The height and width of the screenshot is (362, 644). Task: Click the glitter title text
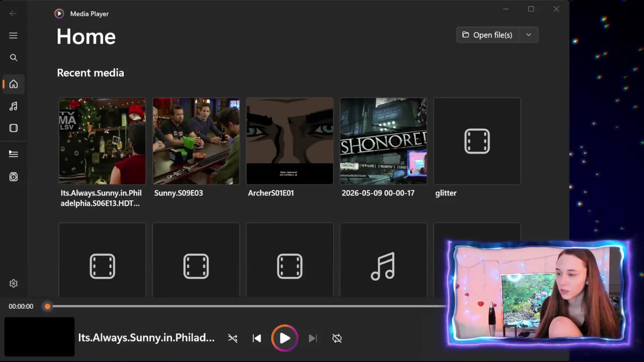[x=446, y=193]
